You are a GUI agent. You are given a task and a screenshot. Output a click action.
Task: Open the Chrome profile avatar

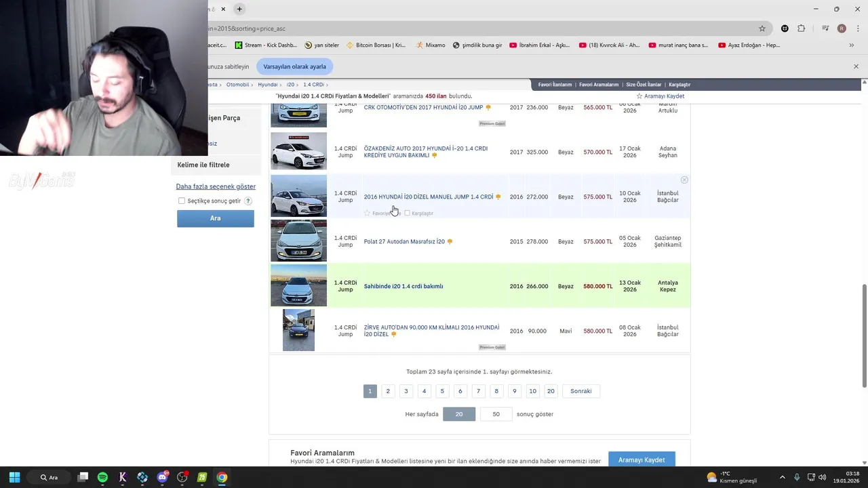click(842, 28)
